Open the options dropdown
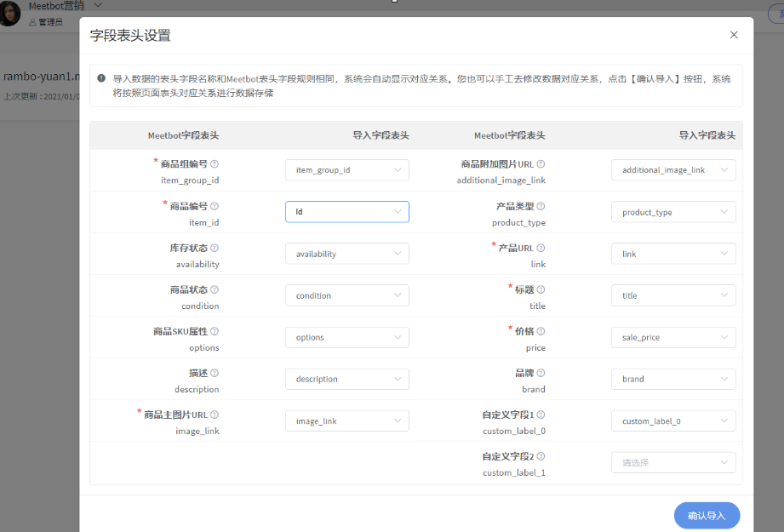 pos(347,337)
